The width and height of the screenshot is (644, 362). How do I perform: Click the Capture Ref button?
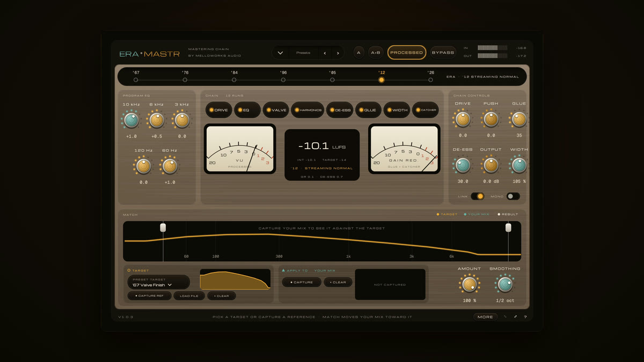[x=149, y=295]
